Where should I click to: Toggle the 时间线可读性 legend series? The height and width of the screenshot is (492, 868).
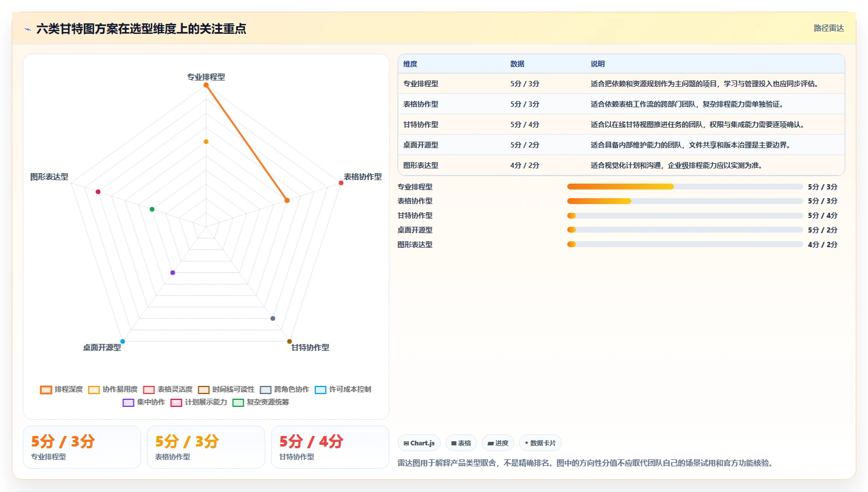pyautogui.click(x=226, y=389)
